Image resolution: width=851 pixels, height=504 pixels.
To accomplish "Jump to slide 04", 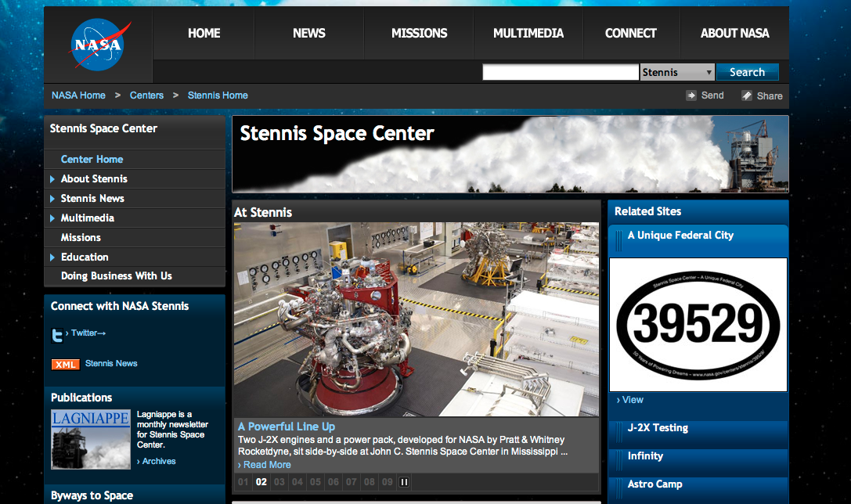I will (x=297, y=482).
